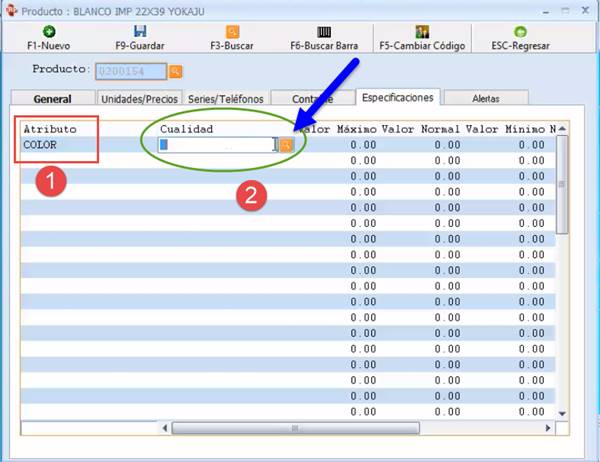The image size is (600, 462).
Task: Open the Unidades/Precios tab
Action: tap(137, 99)
